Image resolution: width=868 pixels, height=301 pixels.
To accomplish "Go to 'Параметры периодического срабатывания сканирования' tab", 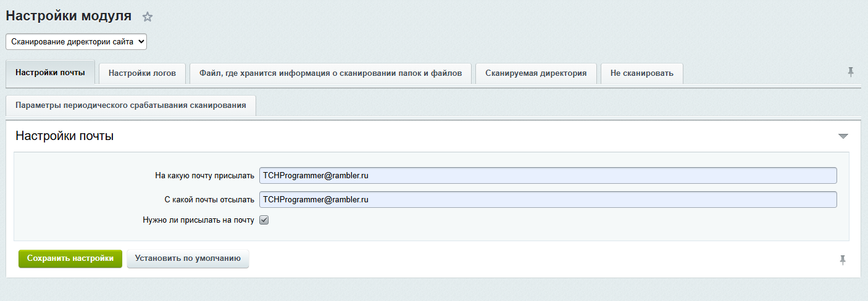I will (131, 105).
